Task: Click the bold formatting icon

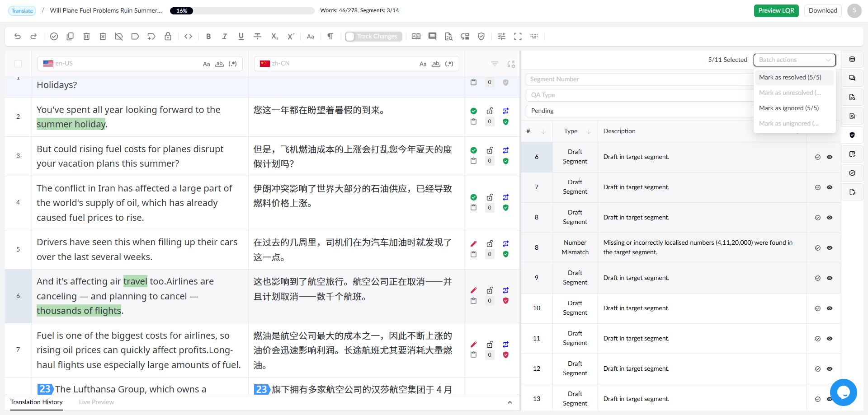Action: (x=208, y=37)
